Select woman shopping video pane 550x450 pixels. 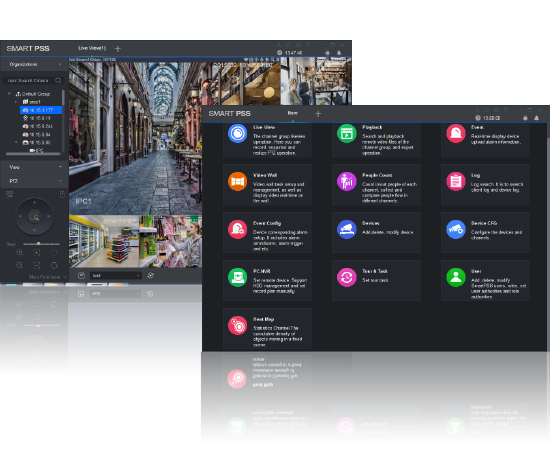(x=171, y=241)
